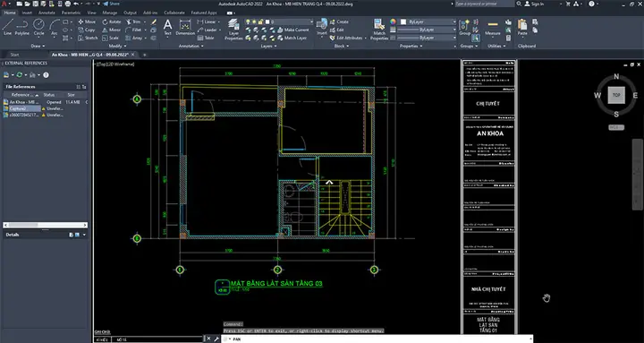644x343 pixels.
Task: Select the Polyline tool
Action: [x=21, y=27]
